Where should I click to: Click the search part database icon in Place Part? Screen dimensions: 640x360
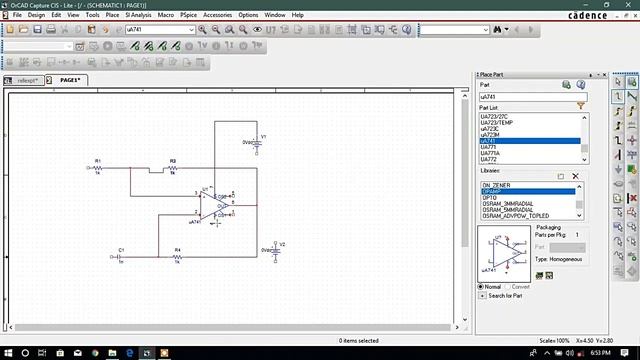click(x=566, y=84)
